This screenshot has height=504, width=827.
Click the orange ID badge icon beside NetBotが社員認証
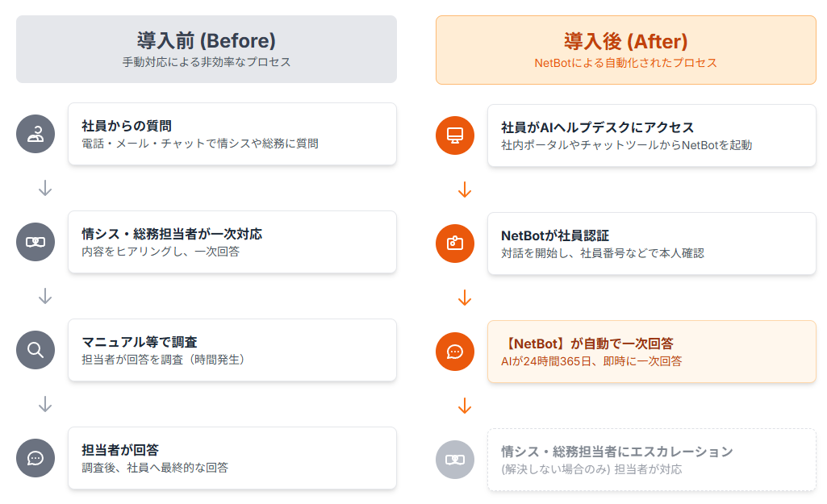tap(455, 243)
